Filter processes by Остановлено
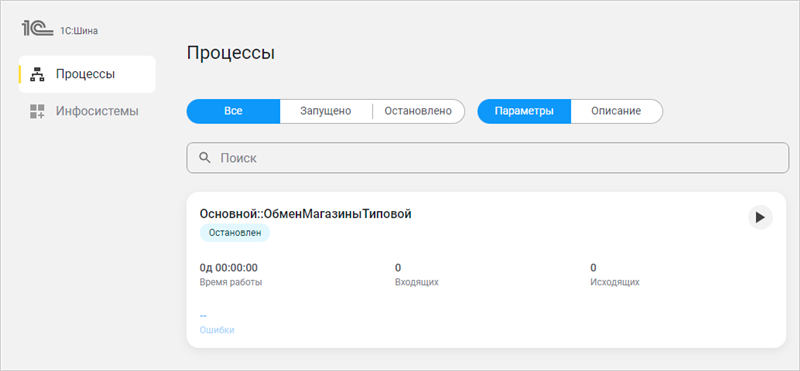The height and width of the screenshot is (371, 800). tap(418, 111)
